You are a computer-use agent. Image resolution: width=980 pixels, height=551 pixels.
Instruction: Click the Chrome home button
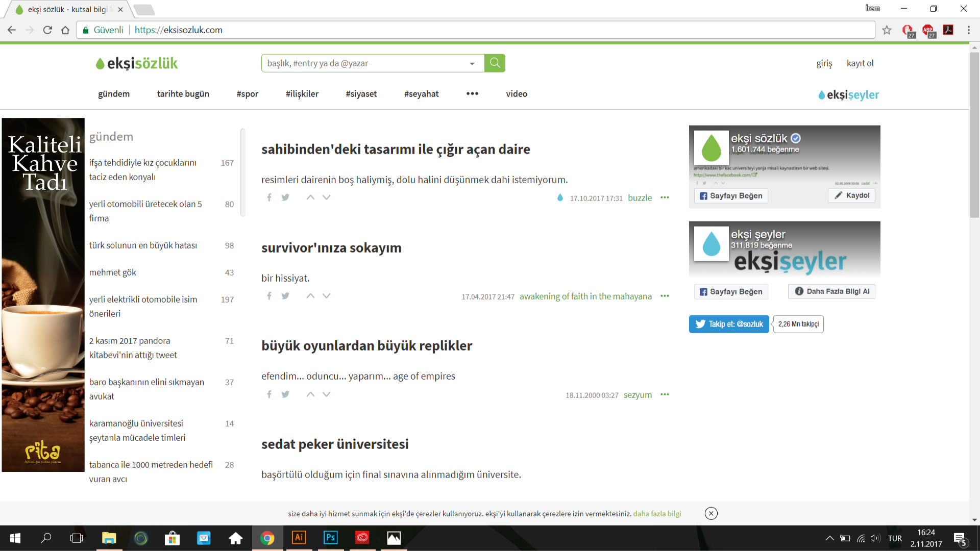coord(65,30)
